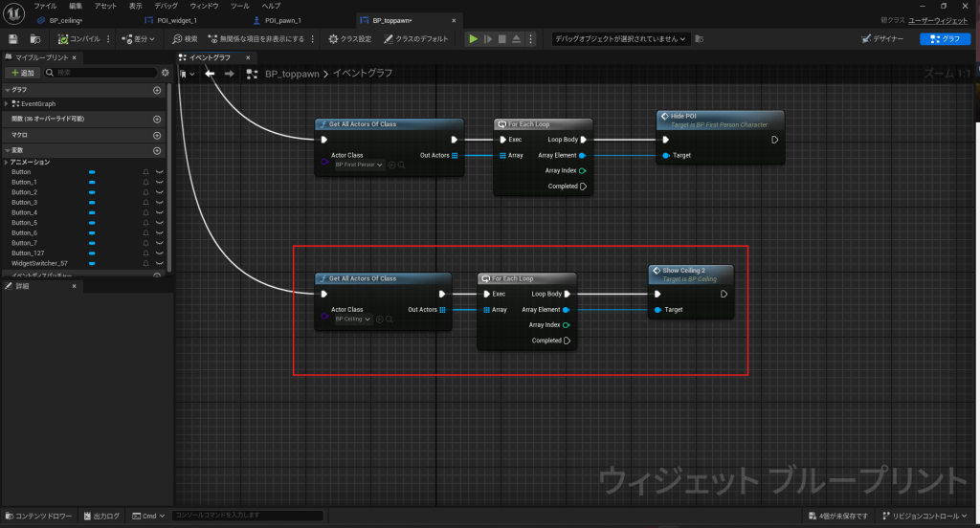Click the add macro plus icon
The image size is (980, 528).
tap(157, 136)
